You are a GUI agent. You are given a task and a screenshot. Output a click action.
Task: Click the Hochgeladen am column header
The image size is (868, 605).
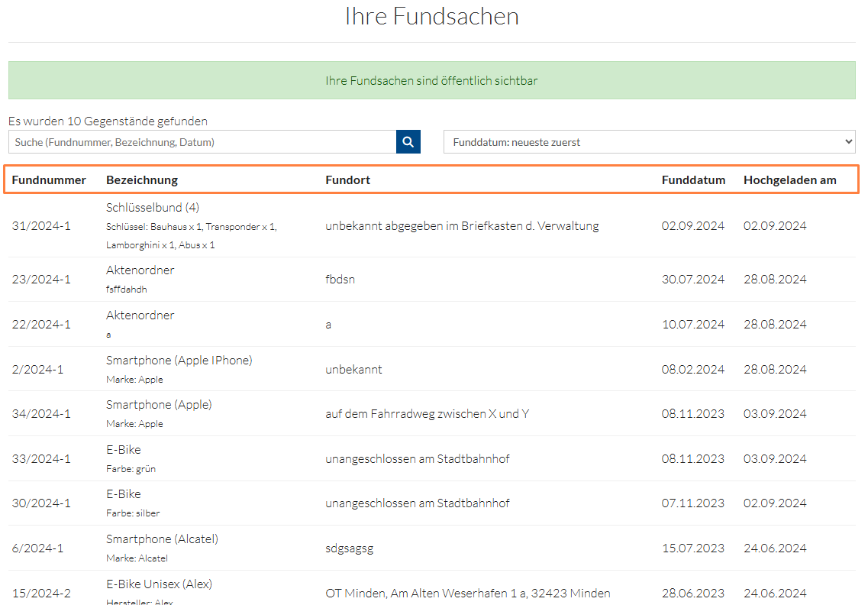tap(789, 180)
